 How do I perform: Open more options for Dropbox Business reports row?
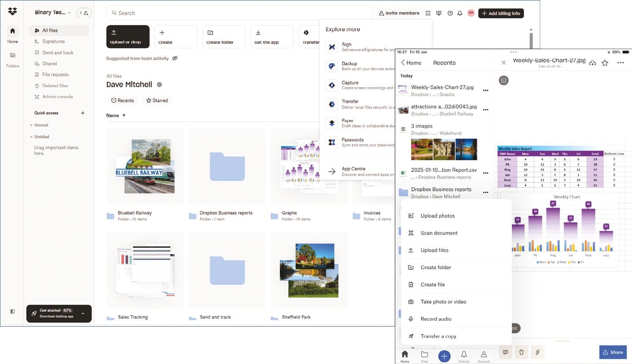coord(486,193)
